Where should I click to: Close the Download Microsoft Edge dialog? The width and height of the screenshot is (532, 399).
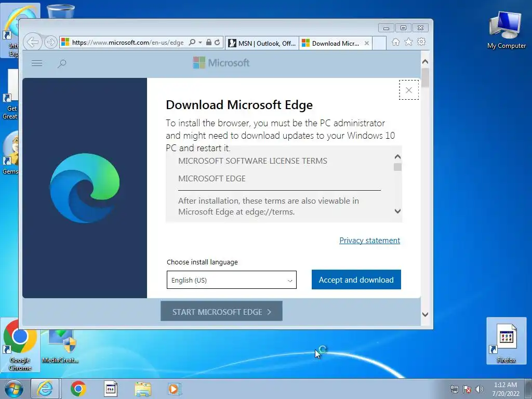409,90
